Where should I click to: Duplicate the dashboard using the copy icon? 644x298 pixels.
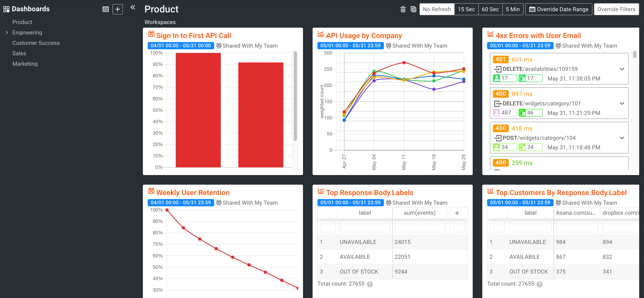[413, 9]
